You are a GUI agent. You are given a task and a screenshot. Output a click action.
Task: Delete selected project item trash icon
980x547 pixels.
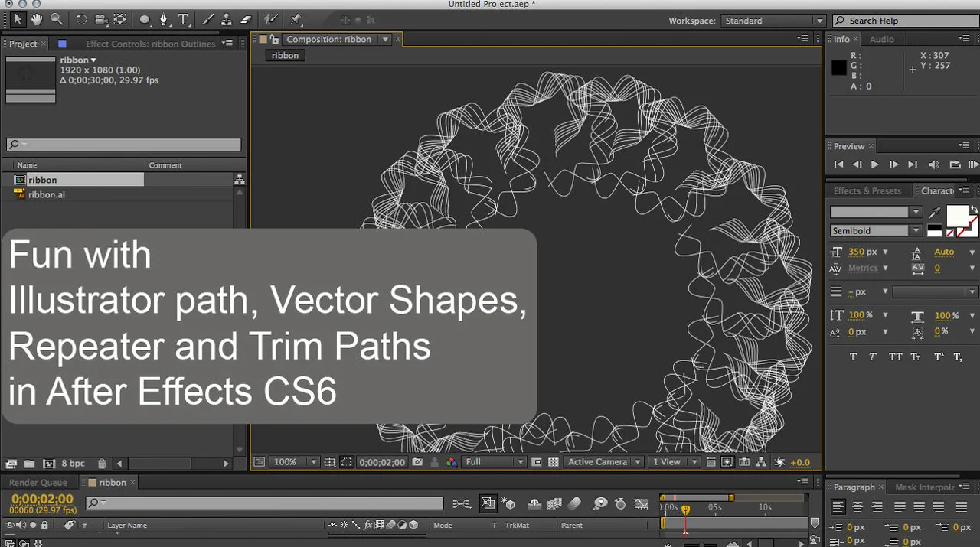point(100,464)
